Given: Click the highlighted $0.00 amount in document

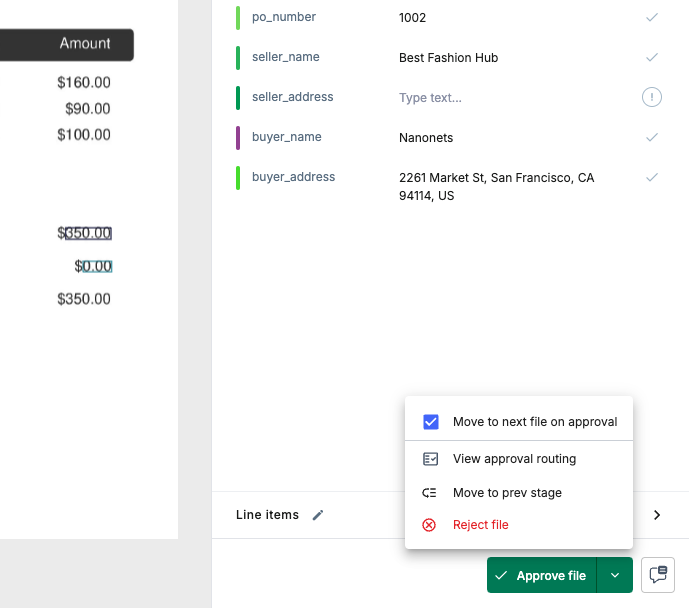Looking at the screenshot, I should (x=96, y=267).
